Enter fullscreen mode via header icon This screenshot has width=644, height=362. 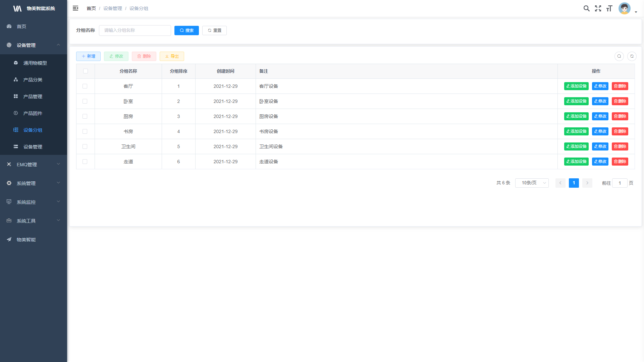pos(598,8)
